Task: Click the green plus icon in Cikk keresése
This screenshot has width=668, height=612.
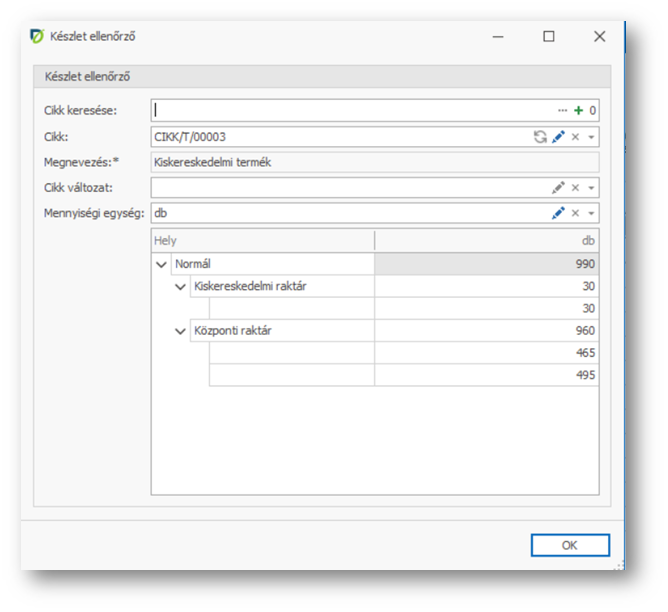Action: [578, 110]
